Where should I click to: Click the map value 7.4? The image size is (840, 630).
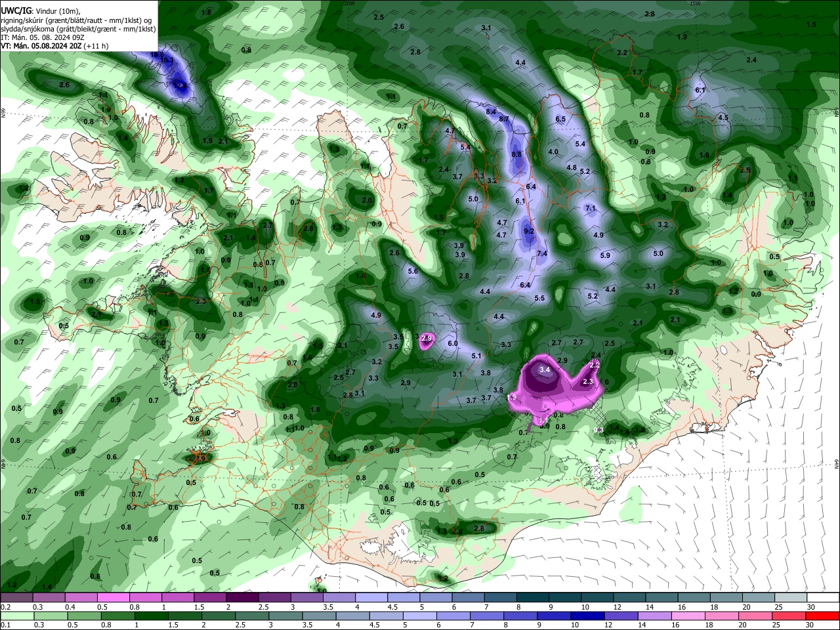point(542,253)
